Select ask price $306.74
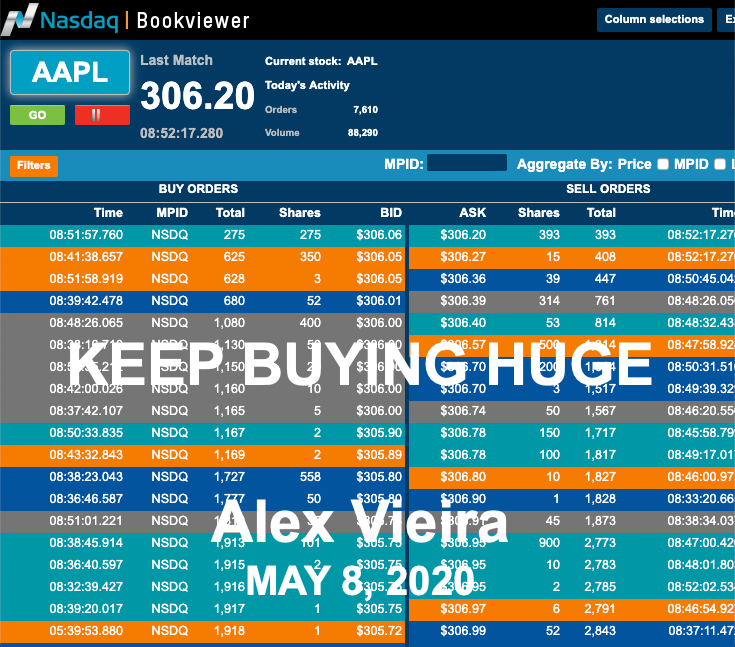Viewport: 735px width, 647px height. point(463,411)
